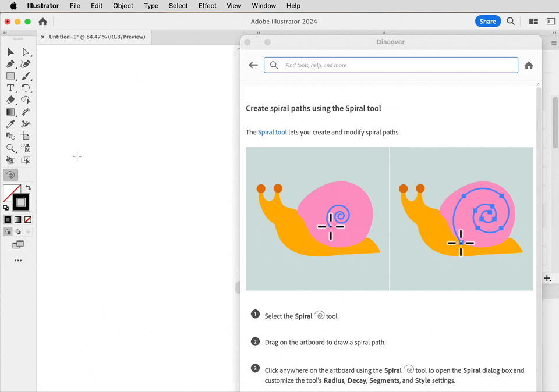The image size is (559, 392).
Task: Select the Artboard tool
Action: coord(25,136)
